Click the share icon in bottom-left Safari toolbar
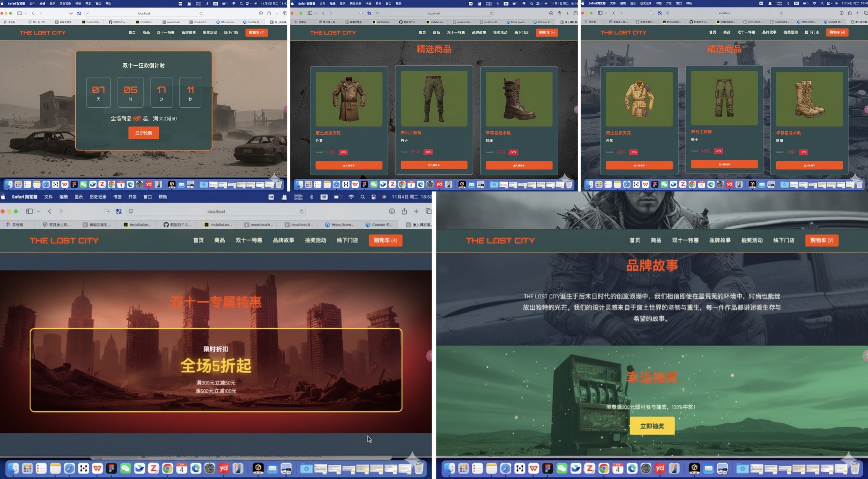Image resolution: width=868 pixels, height=479 pixels. (x=404, y=211)
